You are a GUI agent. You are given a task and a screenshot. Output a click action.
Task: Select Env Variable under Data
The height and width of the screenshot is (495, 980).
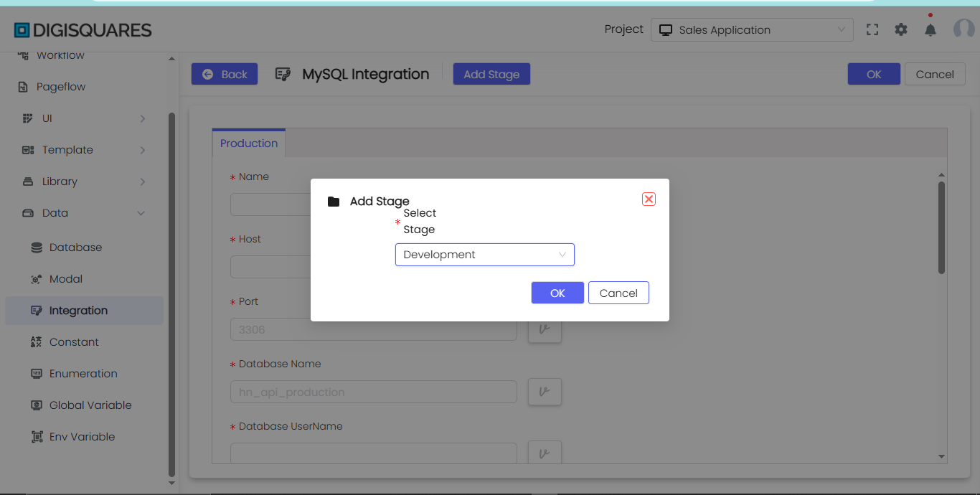(x=82, y=437)
